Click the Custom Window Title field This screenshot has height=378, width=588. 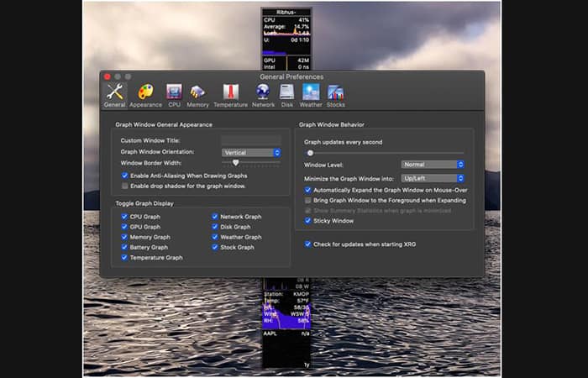(x=250, y=140)
